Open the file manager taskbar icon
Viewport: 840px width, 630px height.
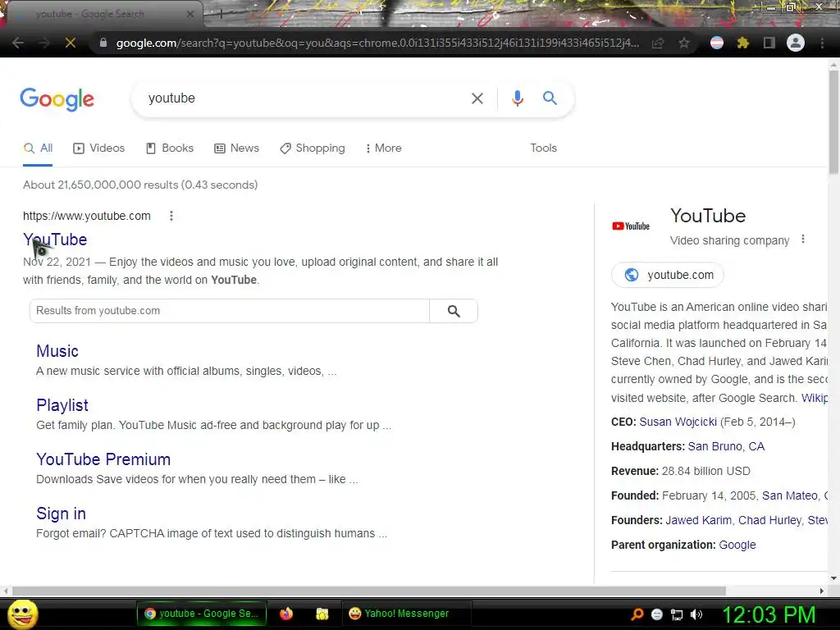[x=322, y=614]
